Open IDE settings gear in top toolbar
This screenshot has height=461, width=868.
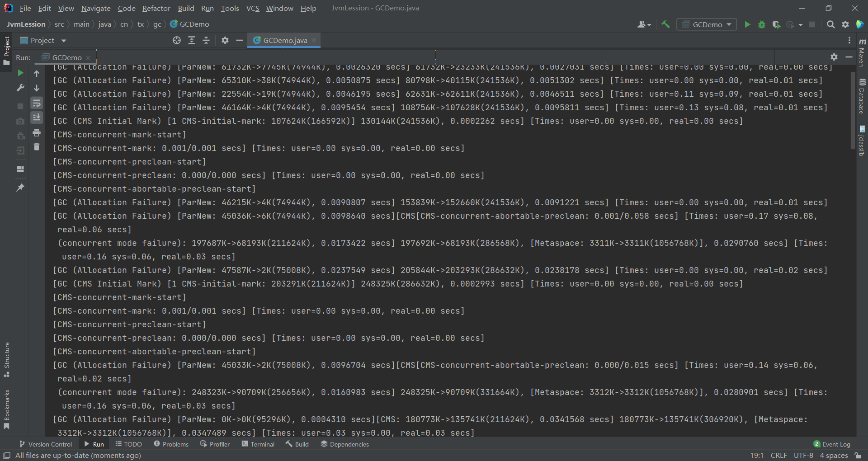tap(845, 24)
